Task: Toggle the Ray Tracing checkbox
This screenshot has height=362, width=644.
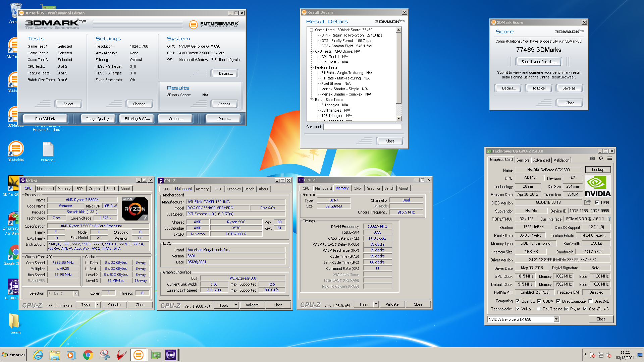Action: [539, 309]
